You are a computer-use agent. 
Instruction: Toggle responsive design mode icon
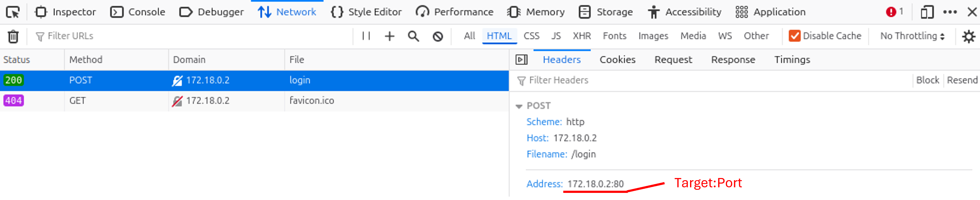(928, 11)
